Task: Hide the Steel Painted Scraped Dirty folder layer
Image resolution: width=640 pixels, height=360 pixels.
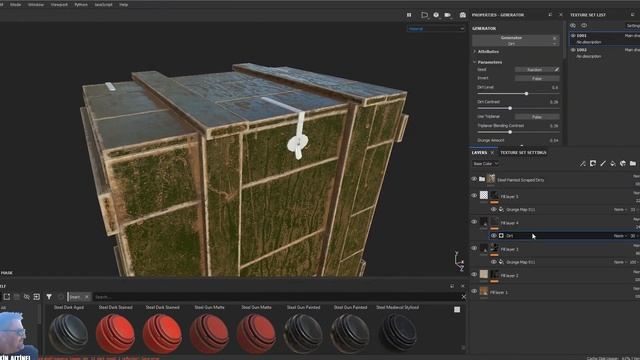Action: pyautogui.click(x=474, y=179)
